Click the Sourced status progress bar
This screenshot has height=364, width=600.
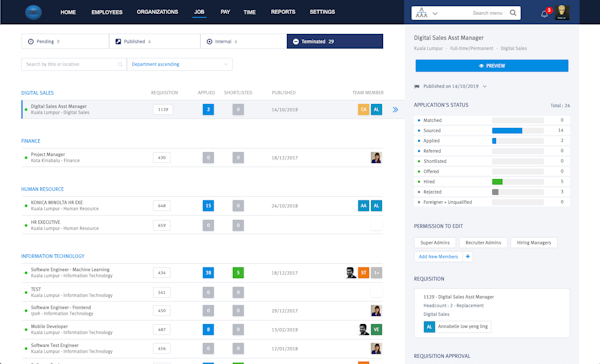coord(518,131)
